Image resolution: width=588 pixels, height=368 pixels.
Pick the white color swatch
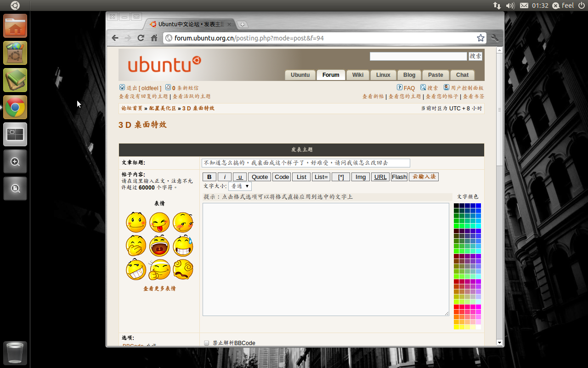[x=479, y=327]
